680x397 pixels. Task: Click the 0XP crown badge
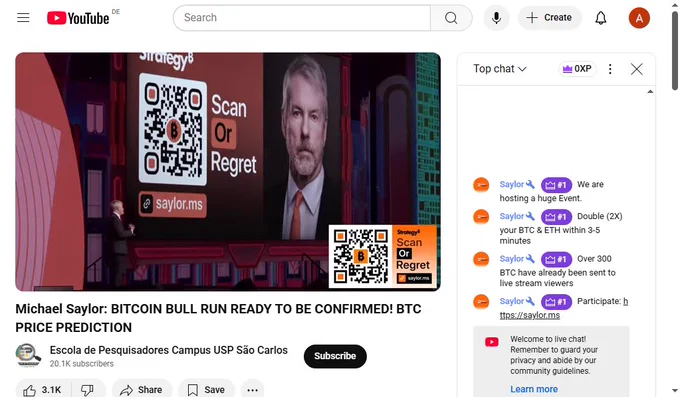coord(577,69)
